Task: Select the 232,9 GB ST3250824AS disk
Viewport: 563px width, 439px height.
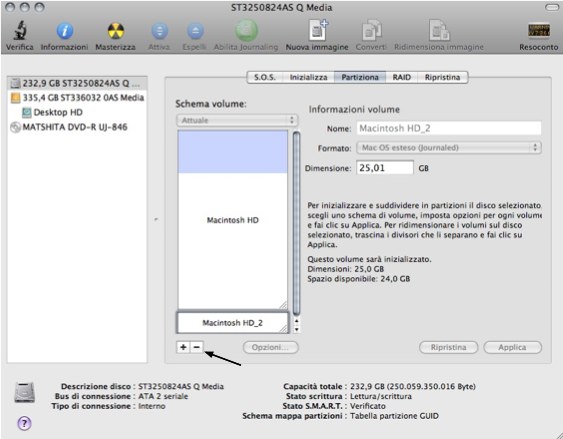Action: (x=77, y=83)
